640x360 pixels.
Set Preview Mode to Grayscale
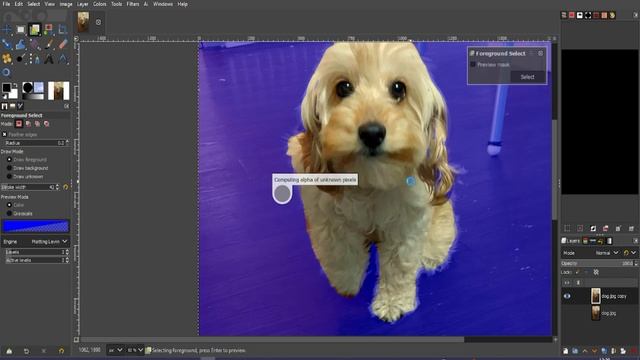[x=9, y=213]
